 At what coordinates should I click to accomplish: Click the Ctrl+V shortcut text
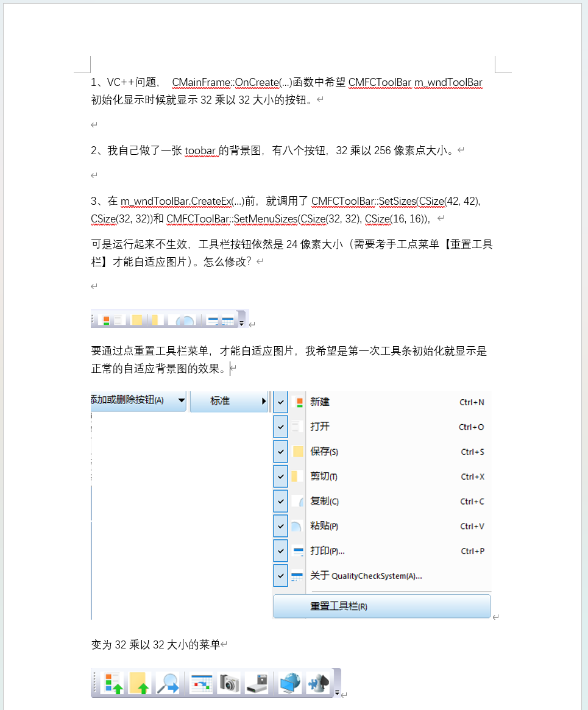[x=472, y=526]
